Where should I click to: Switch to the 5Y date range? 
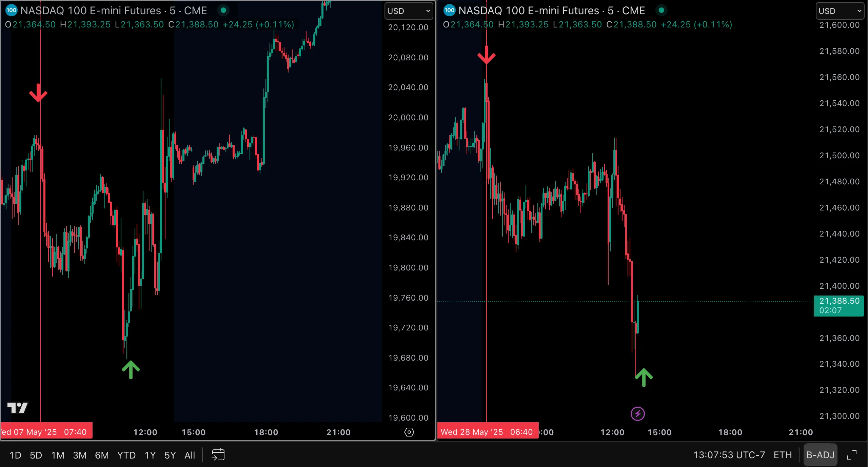(170, 455)
